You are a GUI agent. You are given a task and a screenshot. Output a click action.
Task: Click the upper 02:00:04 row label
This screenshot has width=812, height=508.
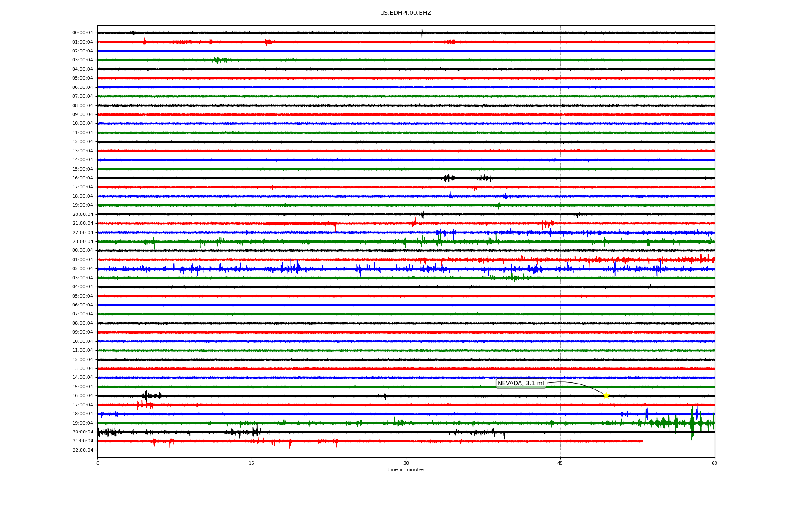tap(82, 51)
